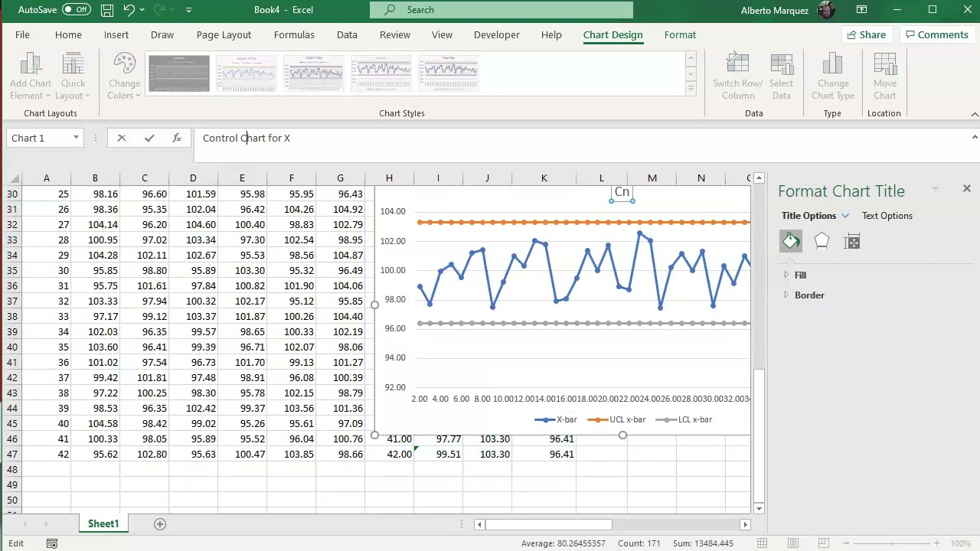The height and width of the screenshot is (551, 980).
Task: Open Customize Quick Access Toolbar dropdown
Action: 189,10
